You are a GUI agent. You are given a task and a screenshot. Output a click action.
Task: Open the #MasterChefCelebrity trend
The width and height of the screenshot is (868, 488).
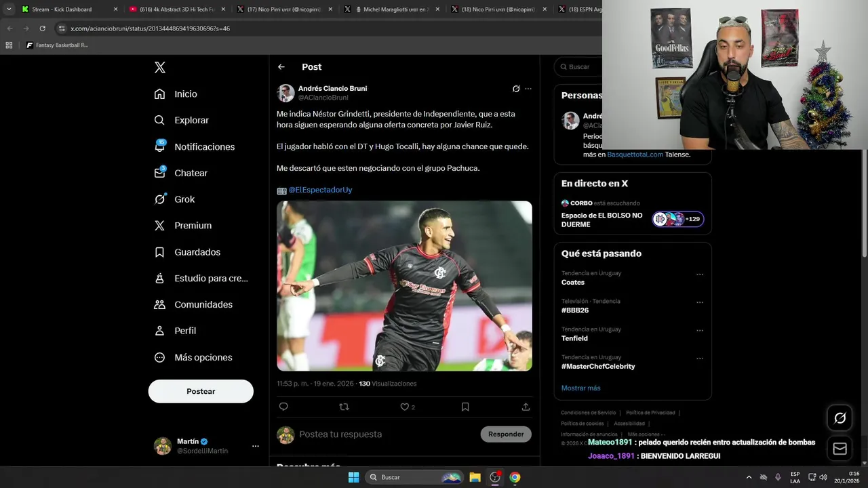coord(598,367)
